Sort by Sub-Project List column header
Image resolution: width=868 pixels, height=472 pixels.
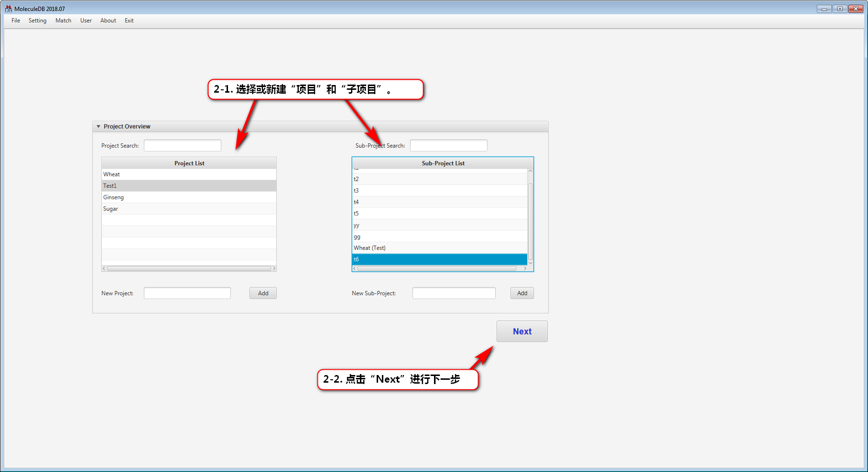point(443,163)
